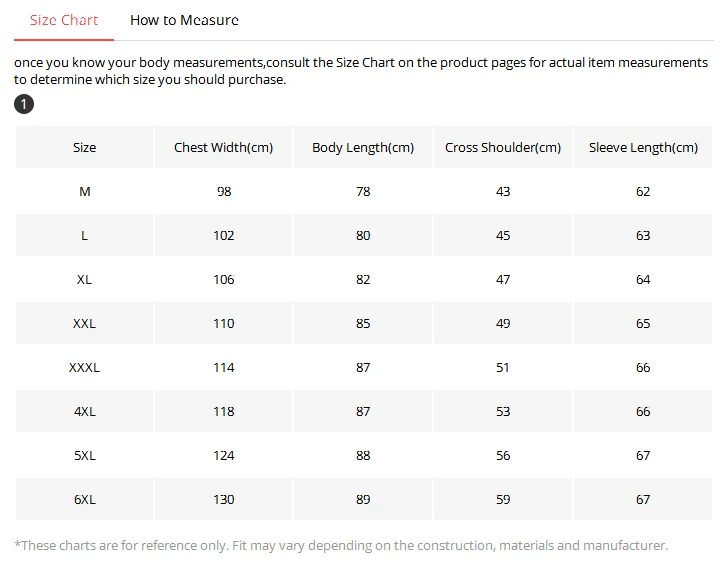The width and height of the screenshot is (725, 570).
Task: Select the Size column header
Action: click(84, 147)
